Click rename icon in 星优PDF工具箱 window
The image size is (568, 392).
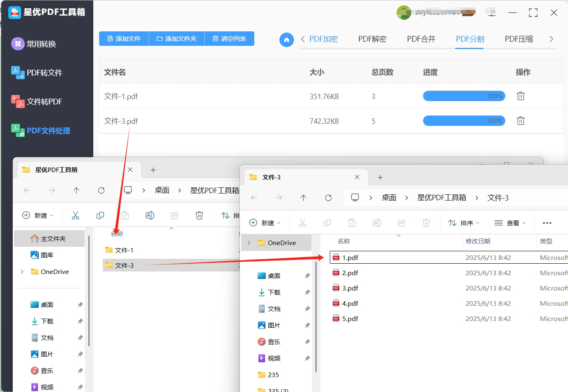(150, 215)
